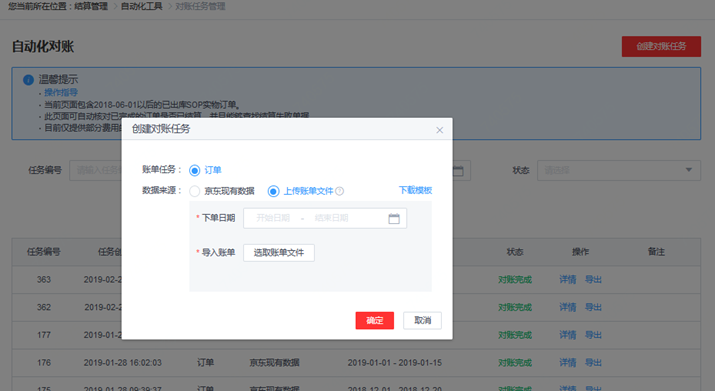Click 导出 for task 363

[593, 280]
